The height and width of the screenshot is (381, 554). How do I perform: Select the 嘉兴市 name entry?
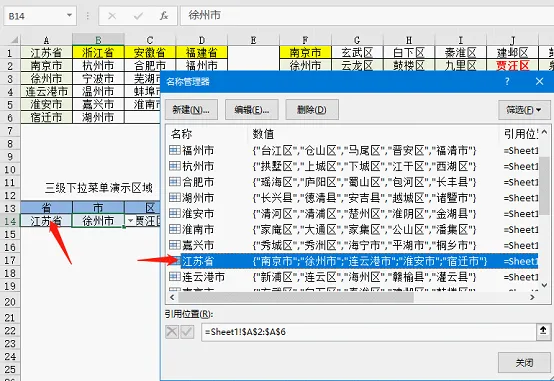(353, 245)
